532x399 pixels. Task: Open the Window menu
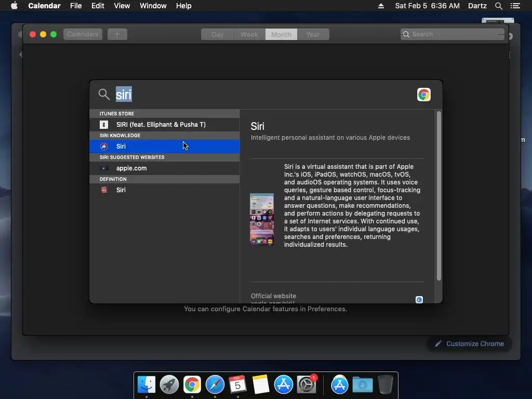153,6
